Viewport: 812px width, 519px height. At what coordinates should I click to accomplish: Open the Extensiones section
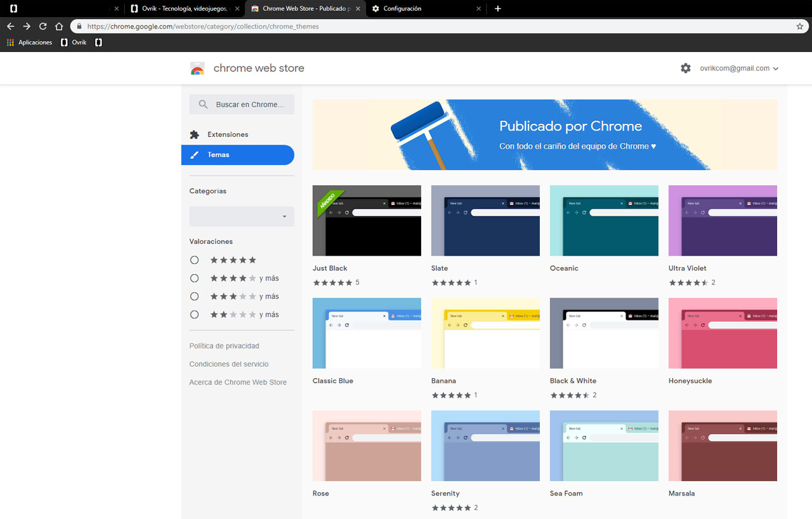click(238, 135)
